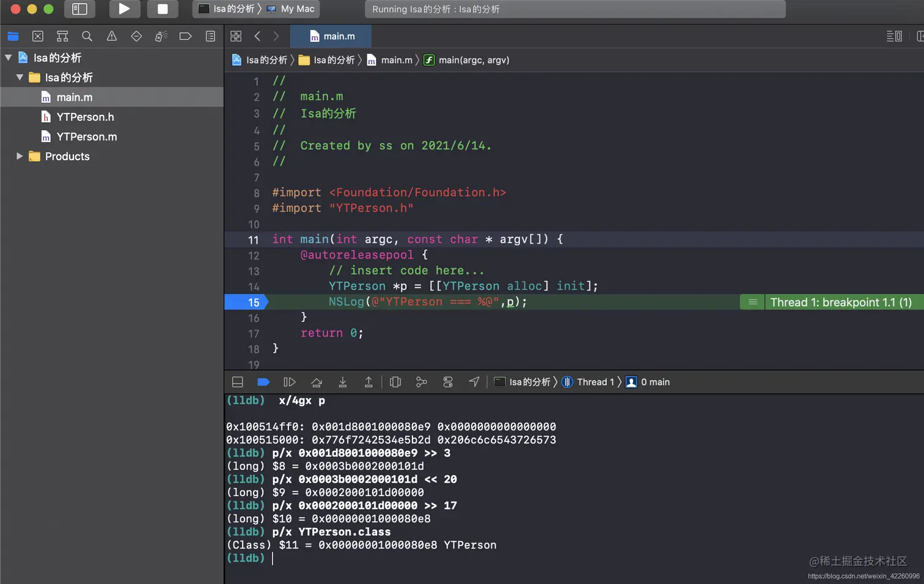This screenshot has height=584, width=924.
Task: Click the #import "YTPerson.h" line
Action: pos(342,208)
